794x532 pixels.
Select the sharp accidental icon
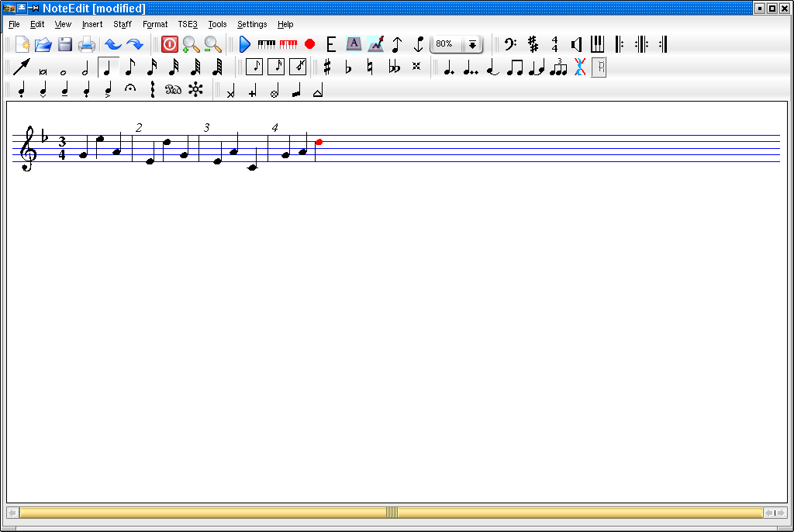click(327, 67)
